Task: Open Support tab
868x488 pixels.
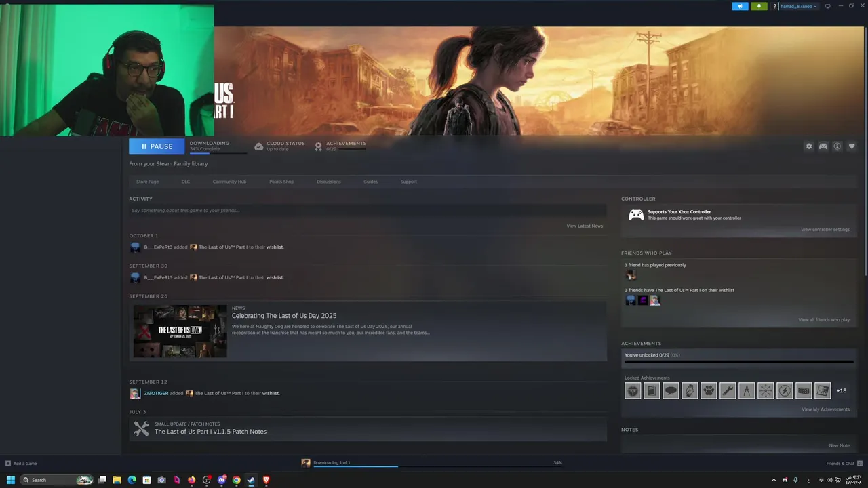Action: 408,182
